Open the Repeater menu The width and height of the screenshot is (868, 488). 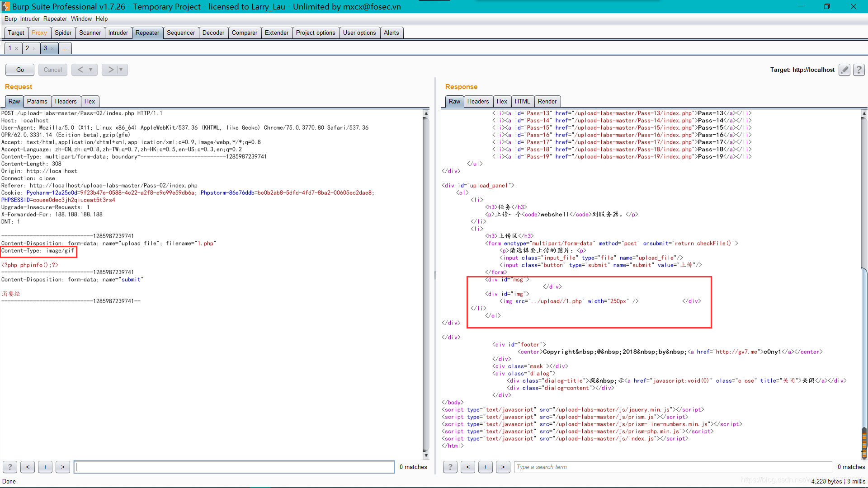(55, 19)
